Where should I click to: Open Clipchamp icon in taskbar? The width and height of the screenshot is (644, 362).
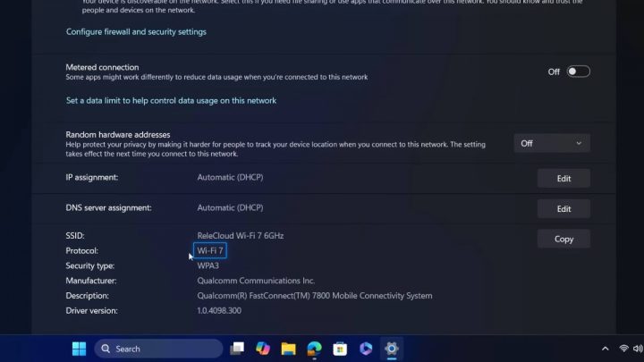tap(366, 349)
